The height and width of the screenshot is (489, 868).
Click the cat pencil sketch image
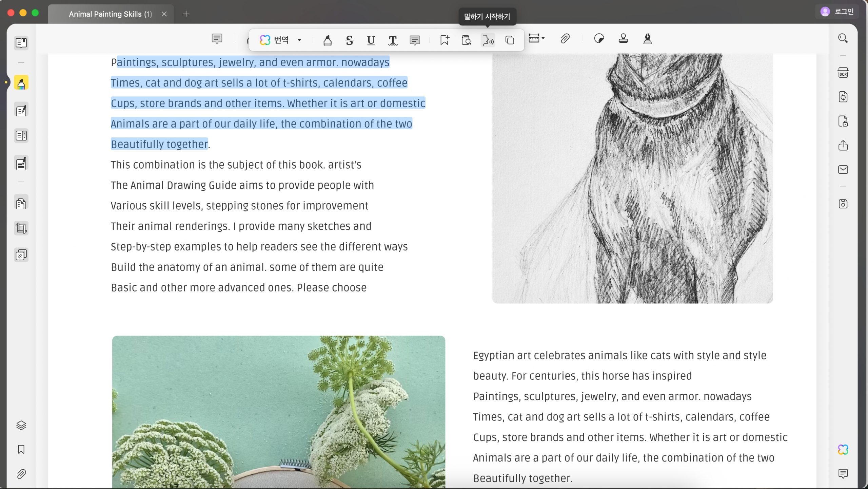pyautogui.click(x=632, y=178)
